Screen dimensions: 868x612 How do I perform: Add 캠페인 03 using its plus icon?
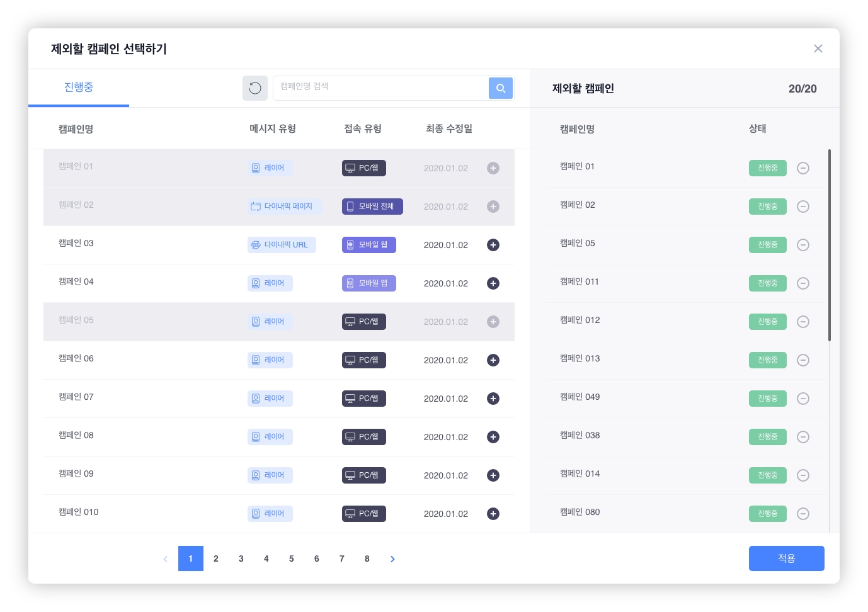click(x=493, y=245)
